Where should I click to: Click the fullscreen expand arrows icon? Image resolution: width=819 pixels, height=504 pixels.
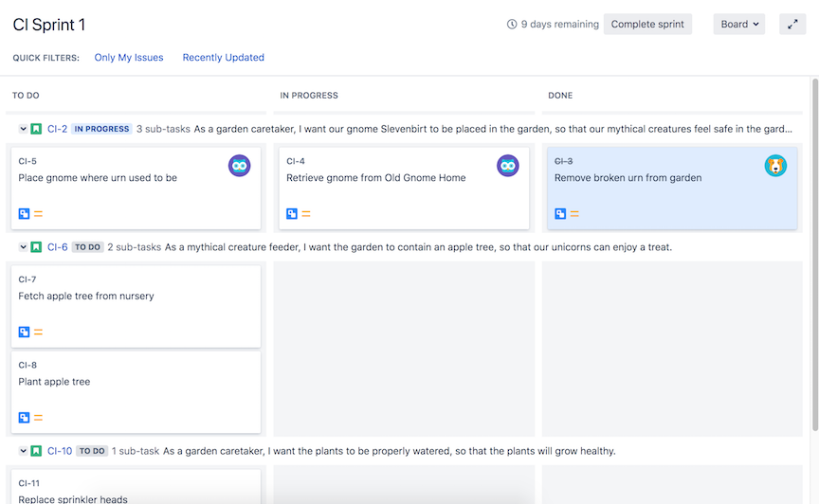[x=792, y=24]
